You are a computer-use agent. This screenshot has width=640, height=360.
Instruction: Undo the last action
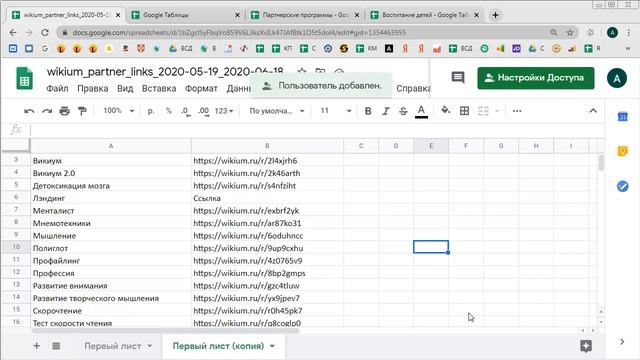click(x=29, y=111)
